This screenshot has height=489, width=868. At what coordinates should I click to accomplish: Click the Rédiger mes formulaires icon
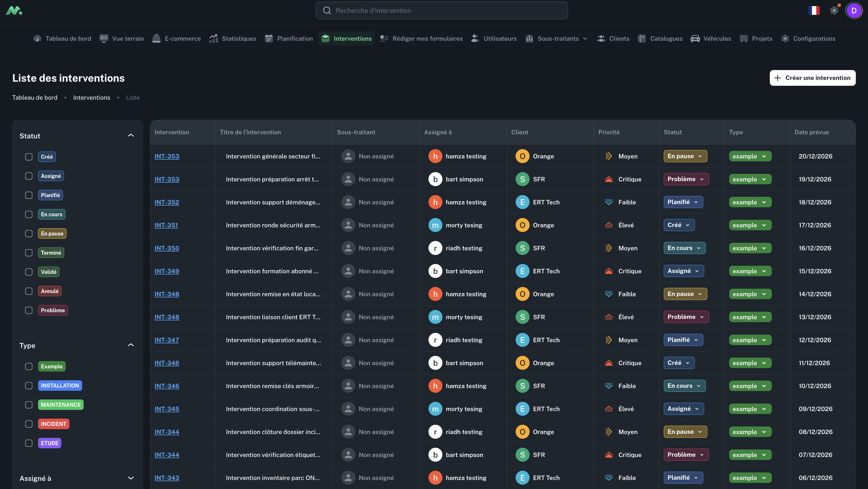click(384, 38)
